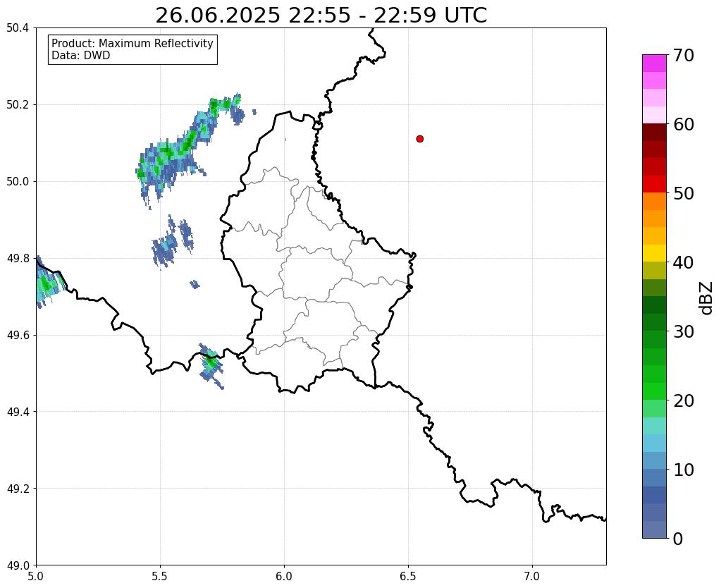Viewport: 721px width, 588px height.
Task: Select the dark red colorbar swatch below 60
Action: 654,133
